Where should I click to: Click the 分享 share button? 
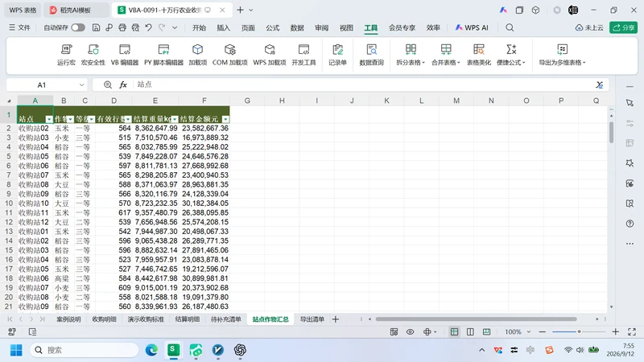tap(623, 27)
